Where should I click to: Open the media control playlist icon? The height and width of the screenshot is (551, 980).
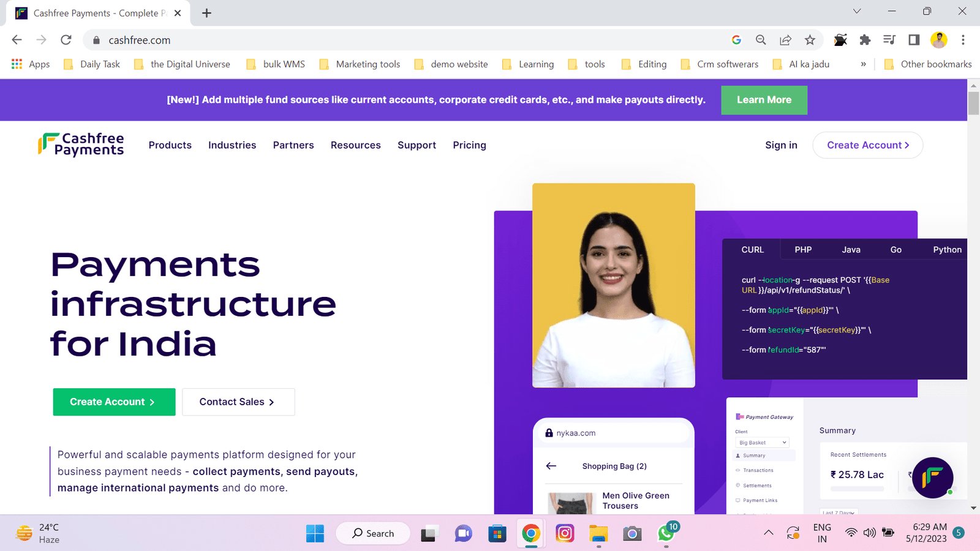(x=889, y=40)
